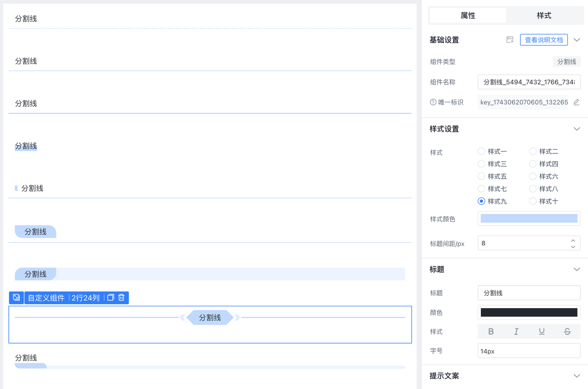Click the 查看说明文档 button
The image size is (588, 389).
[544, 40]
